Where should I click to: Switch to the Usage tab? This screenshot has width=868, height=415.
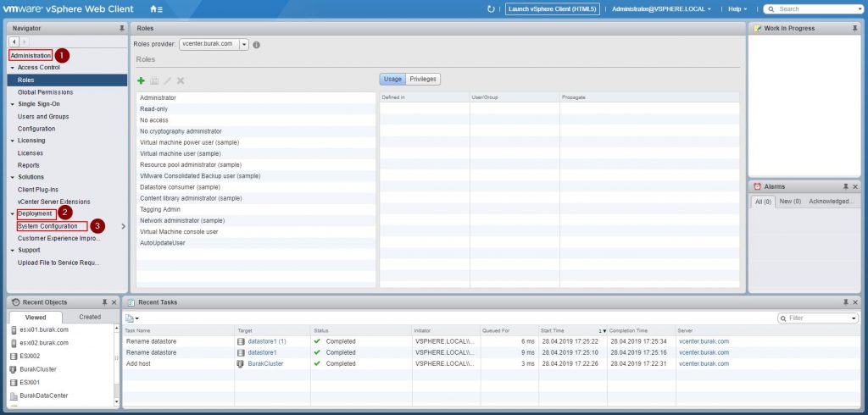392,79
